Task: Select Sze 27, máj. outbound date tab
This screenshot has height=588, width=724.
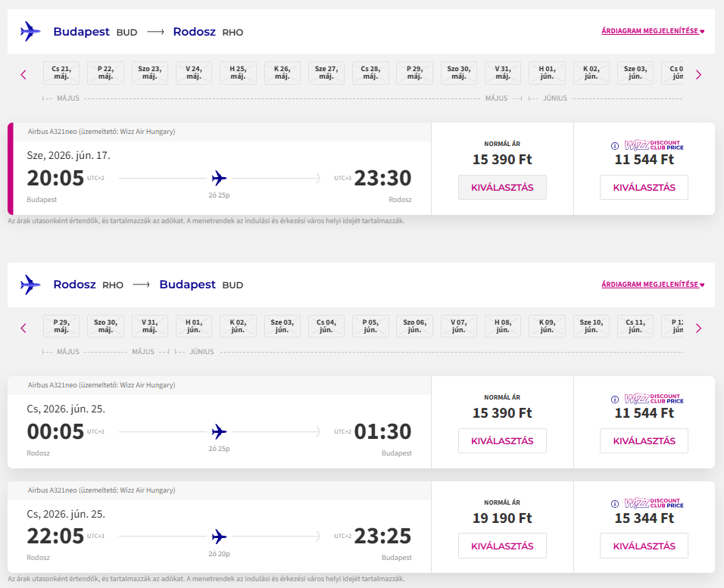Action: 326,73
